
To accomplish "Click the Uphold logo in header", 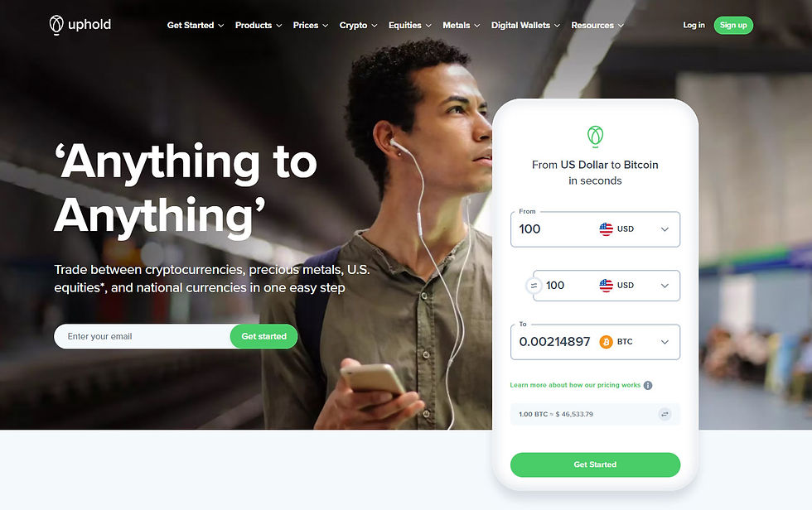I will point(80,25).
